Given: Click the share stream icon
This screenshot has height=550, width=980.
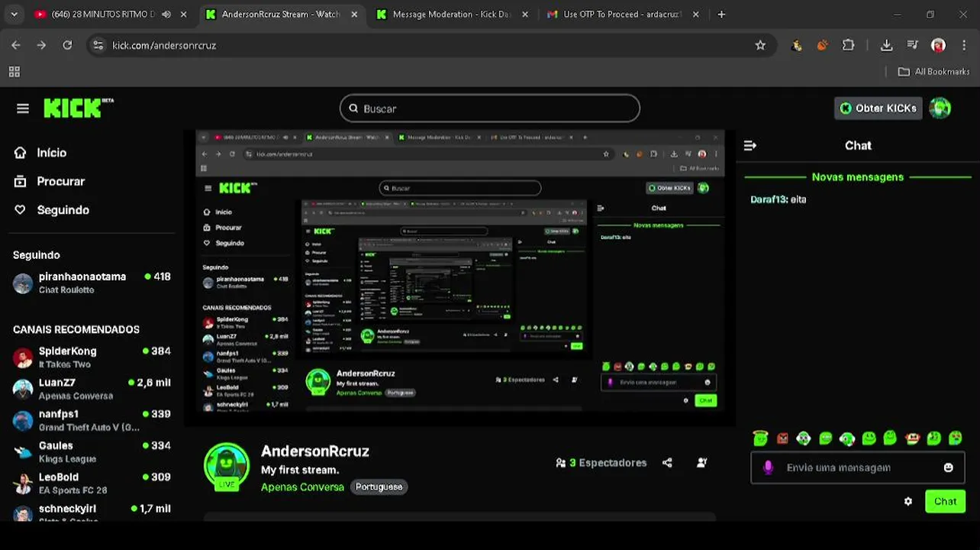Looking at the screenshot, I should pyautogui.click(x=667, y=463).
